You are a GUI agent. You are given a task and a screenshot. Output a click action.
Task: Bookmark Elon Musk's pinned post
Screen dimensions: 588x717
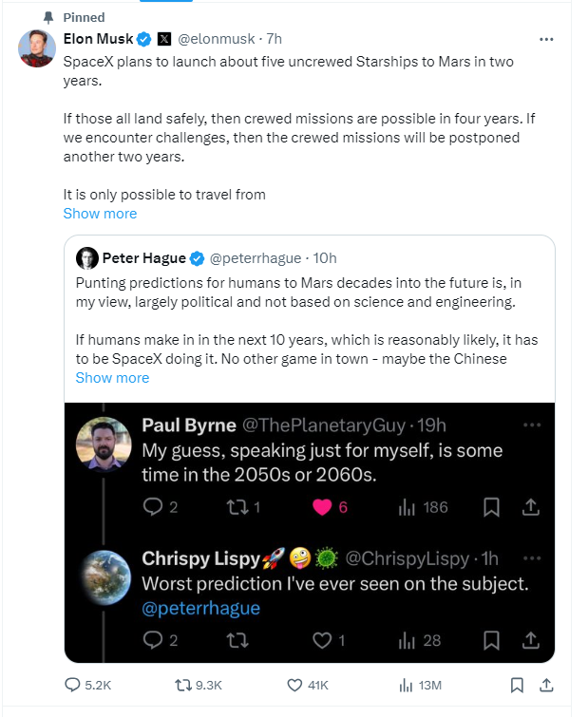point(516,685)
